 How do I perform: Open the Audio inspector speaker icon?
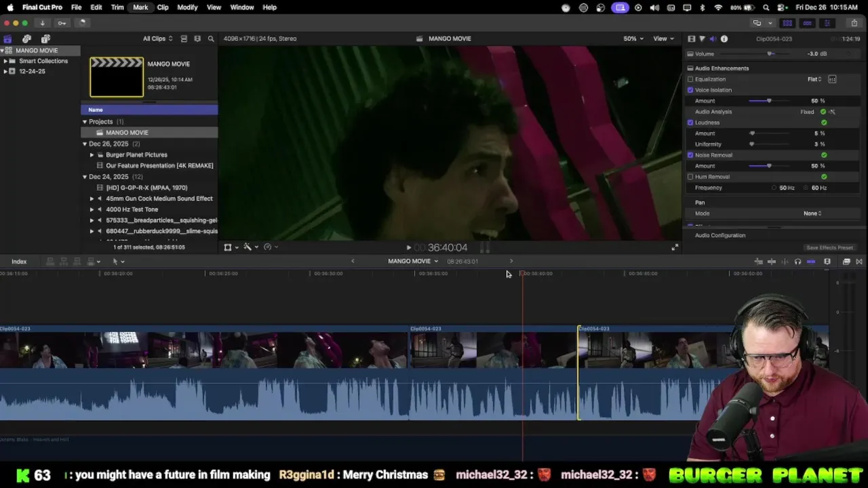[713, 39]
